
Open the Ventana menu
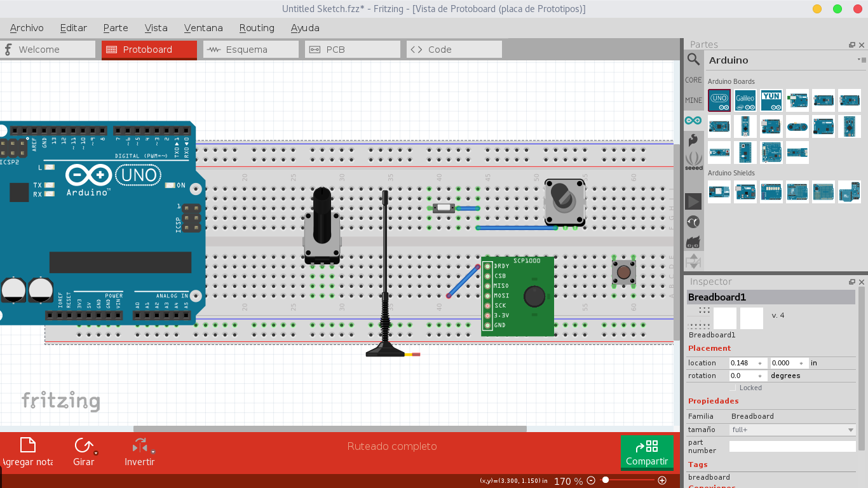(x=203, y=28)
